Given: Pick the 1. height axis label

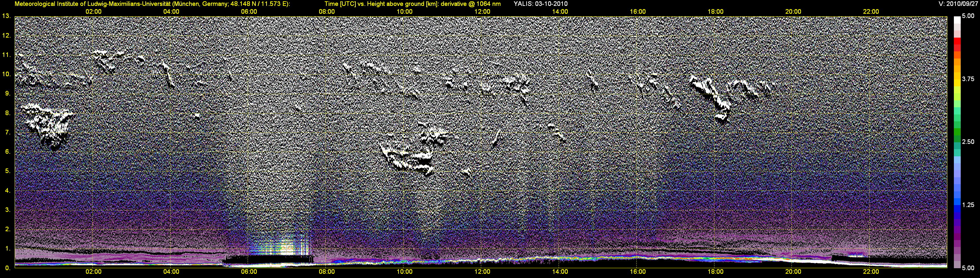Looking at the screenshot, I should click(7, 249).
